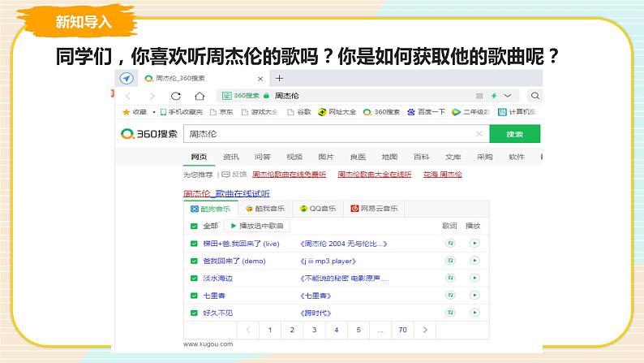Click the grid icon in address bar
644x363 pixels.
click(479, 96)
